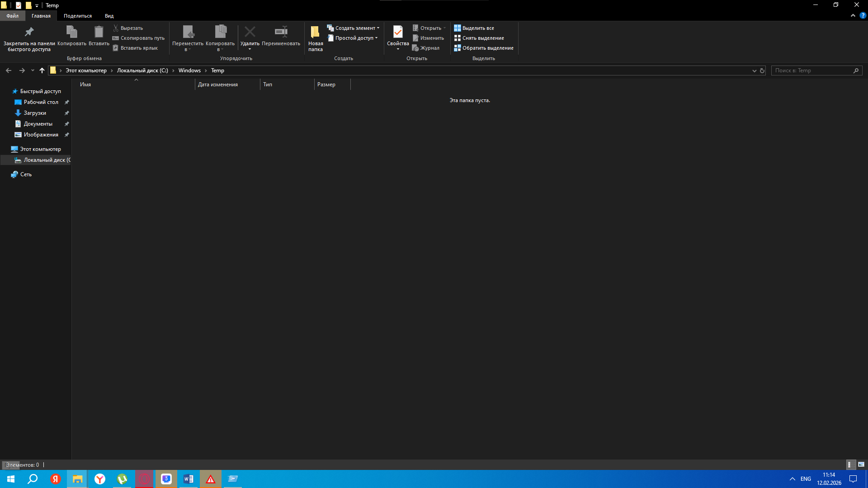Open the Word app from the taskbar
The image size is (868, 488).
tap(189, 479)
